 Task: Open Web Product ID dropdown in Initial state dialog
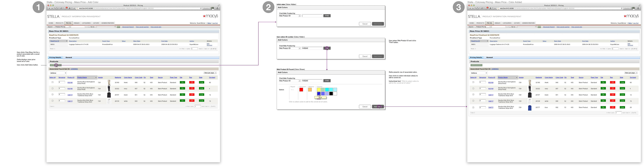click(290, 16)
